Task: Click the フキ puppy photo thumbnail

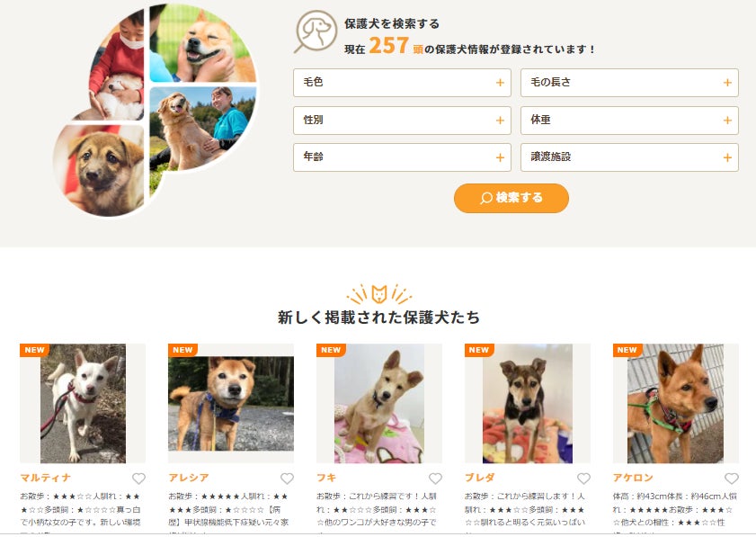Action: point(379,403)
